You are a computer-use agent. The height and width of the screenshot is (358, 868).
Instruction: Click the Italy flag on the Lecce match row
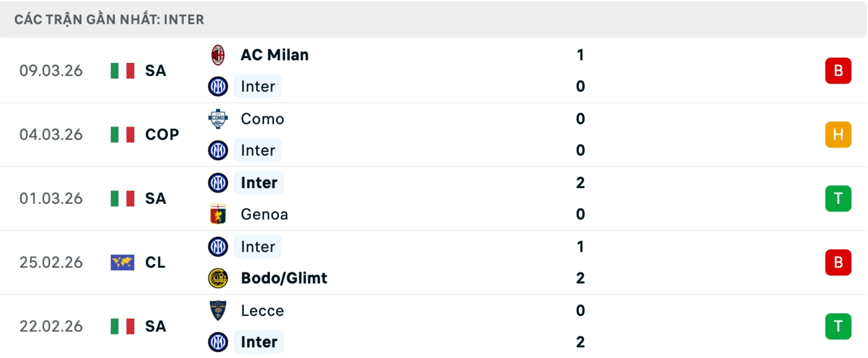click(123, 326)
